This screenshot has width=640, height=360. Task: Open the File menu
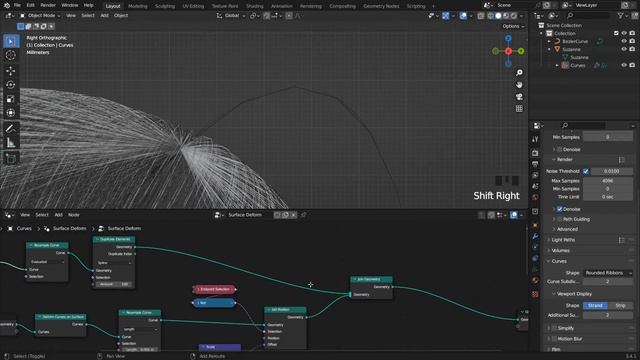[x=17, y=5]
